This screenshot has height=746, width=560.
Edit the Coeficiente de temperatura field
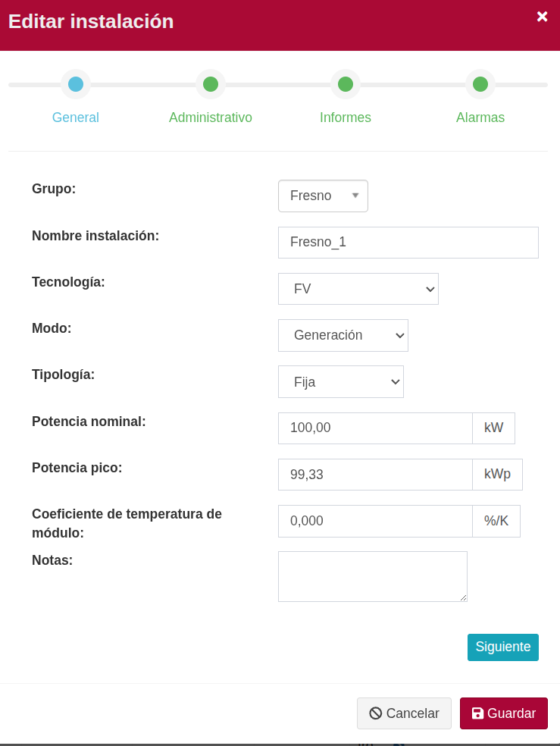click(x=375, y=521)
